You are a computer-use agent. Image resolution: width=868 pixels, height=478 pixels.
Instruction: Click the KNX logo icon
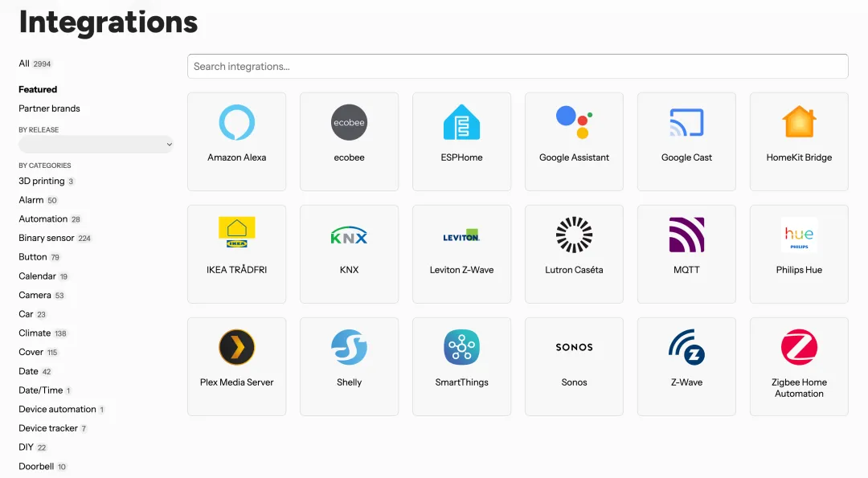(x=350, y=235)
